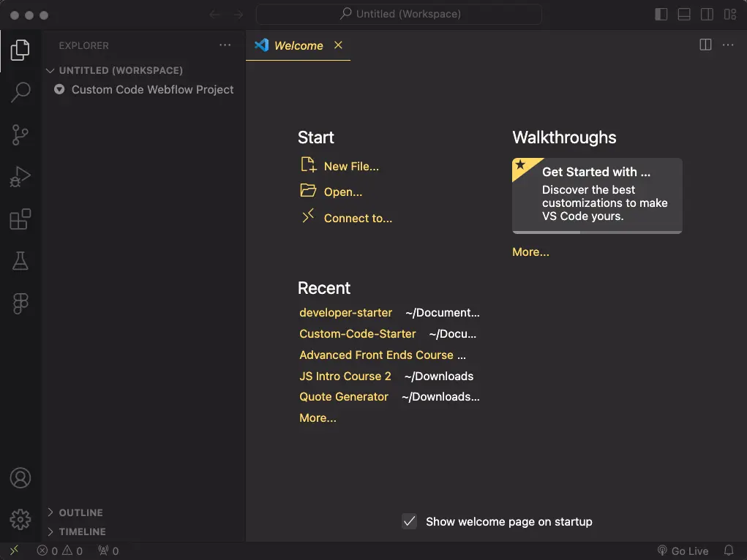Click the EXPLORER panel title
This screenshot has height=560, width=747.
click(x=84, y=46)
